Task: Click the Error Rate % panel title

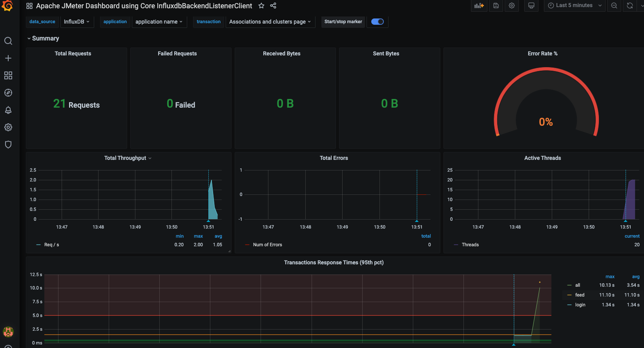Action: tap(543, 53)
